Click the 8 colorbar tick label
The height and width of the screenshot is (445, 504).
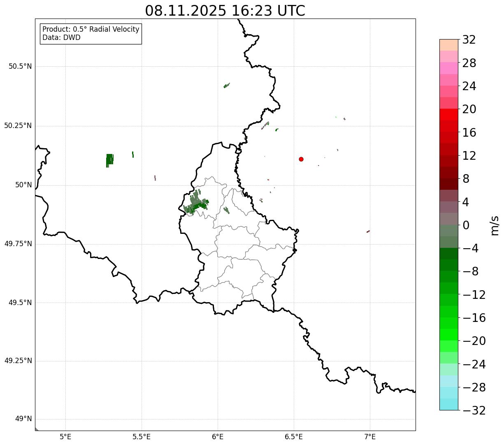(x=466, y=179)
